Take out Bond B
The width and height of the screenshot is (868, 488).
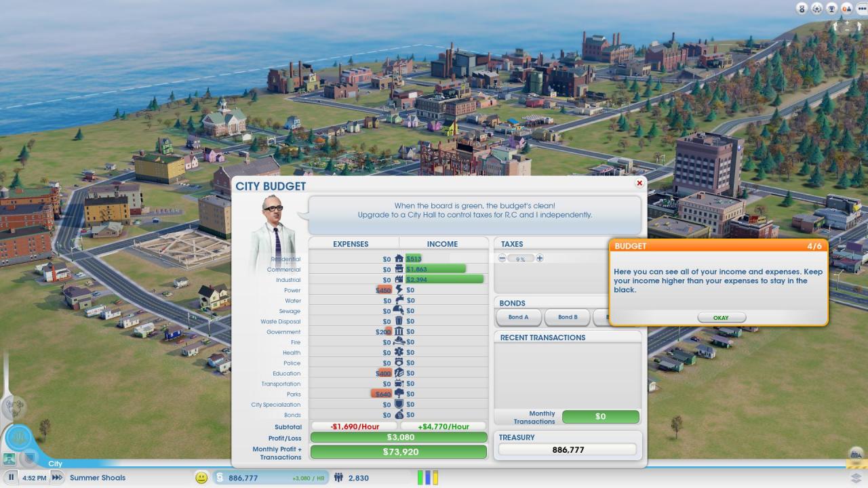pos(568,317)
